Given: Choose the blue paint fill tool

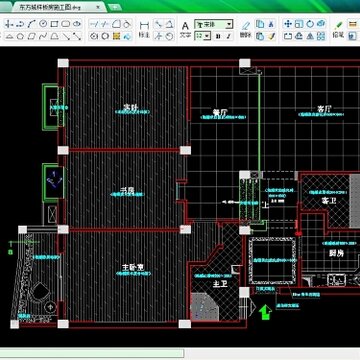Looking at the screenshot, I should coord(127,36).
